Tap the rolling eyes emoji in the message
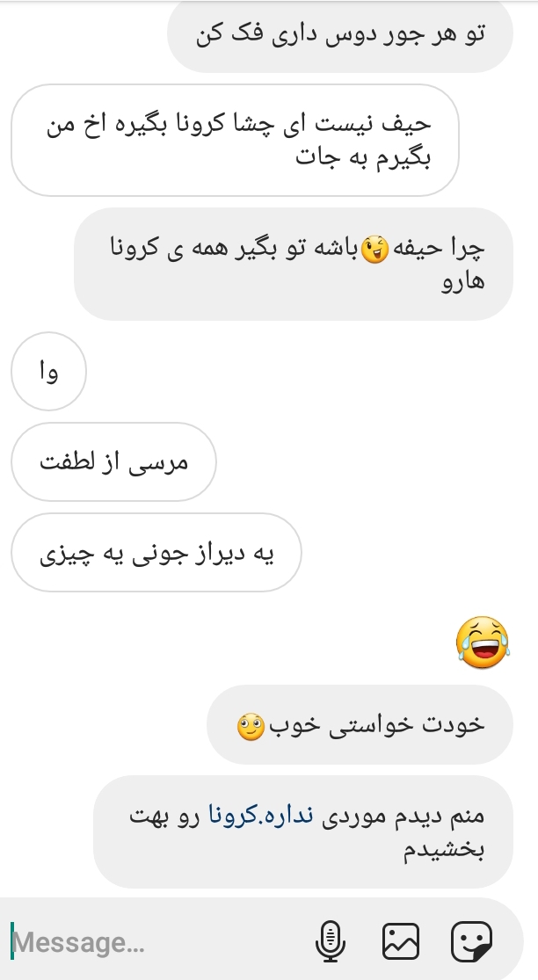Screen dimensions: 538x980 (251, 726)
